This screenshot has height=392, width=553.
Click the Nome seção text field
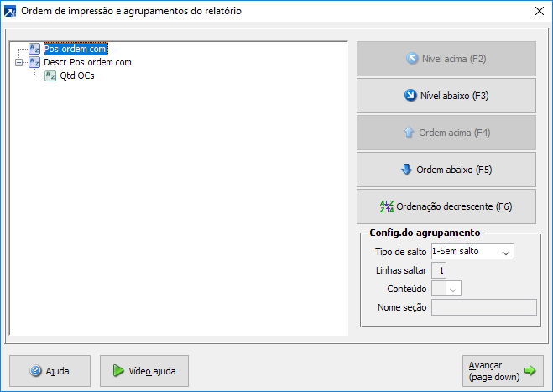484,307
